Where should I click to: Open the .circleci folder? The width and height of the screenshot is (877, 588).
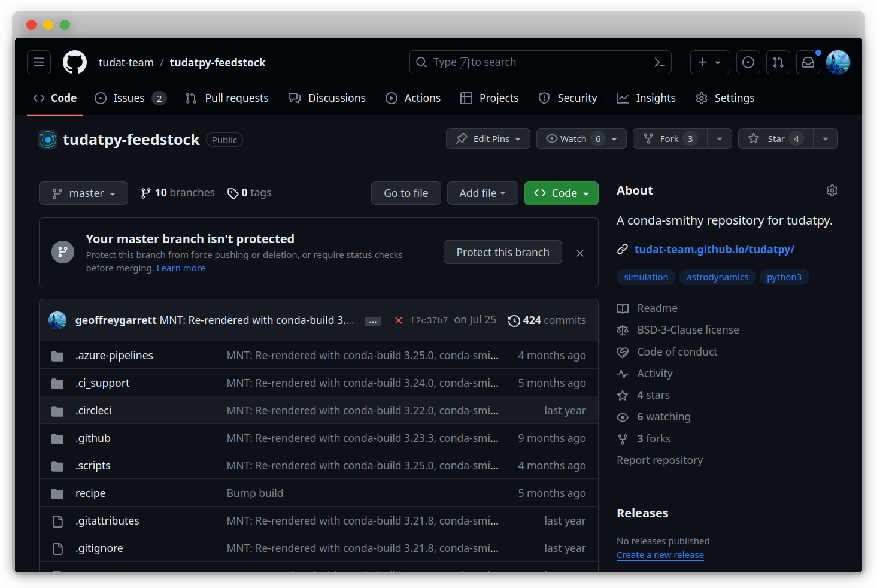93,411
